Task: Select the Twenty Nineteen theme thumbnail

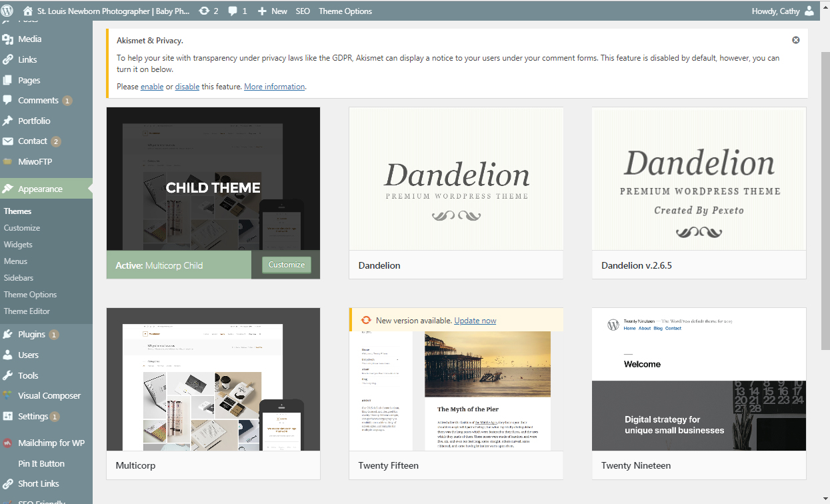Action: point(699,379)
